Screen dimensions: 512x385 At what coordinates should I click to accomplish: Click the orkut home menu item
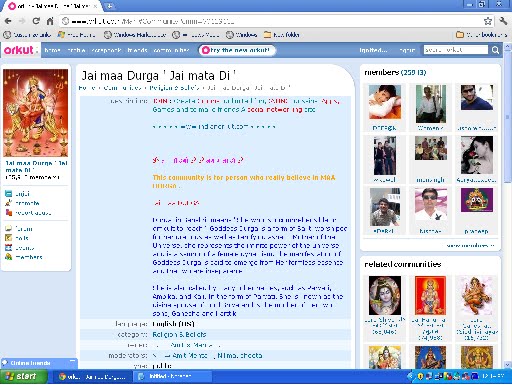pyautogui.click(x=52, y=50)
